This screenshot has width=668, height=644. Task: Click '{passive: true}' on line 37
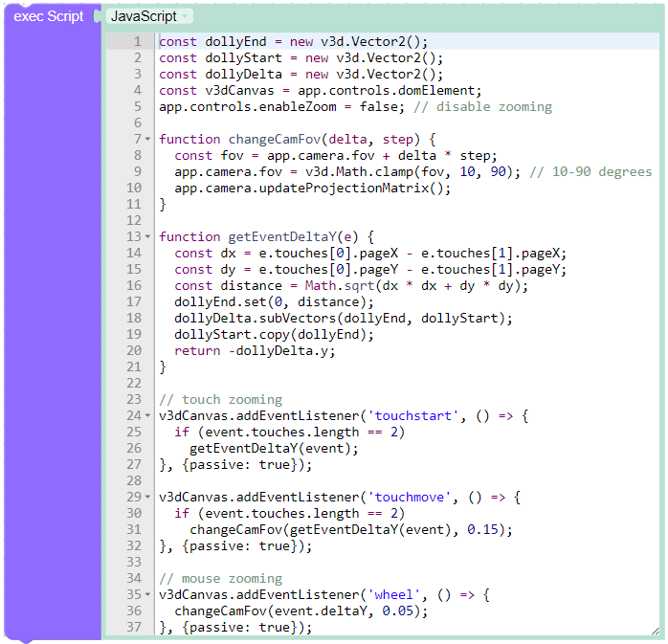point(239,627)
